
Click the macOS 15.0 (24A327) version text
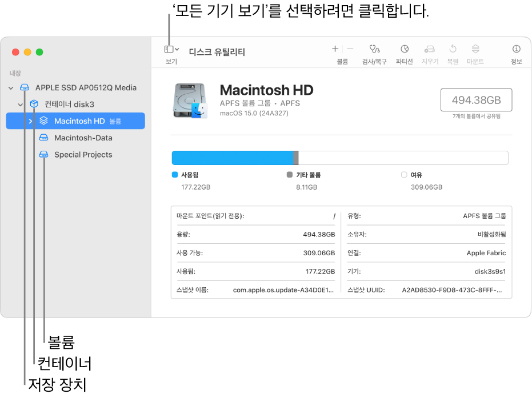(254, 113)
